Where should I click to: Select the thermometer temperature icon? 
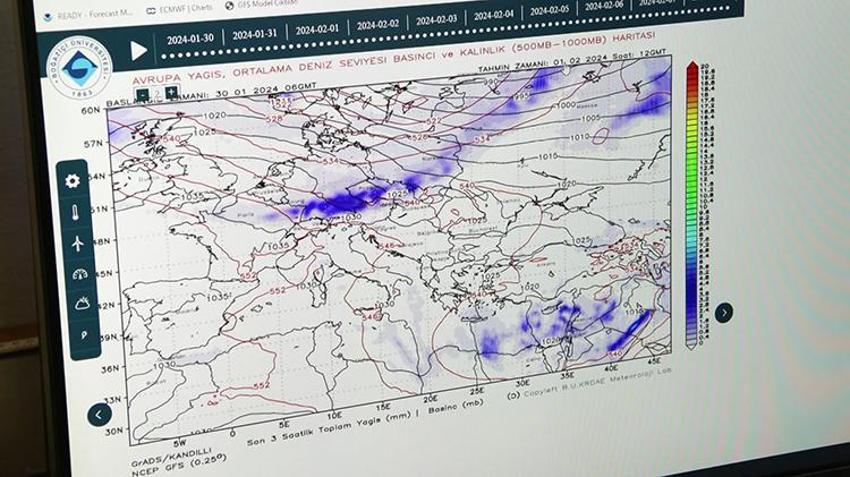click(x=74, y=212)
